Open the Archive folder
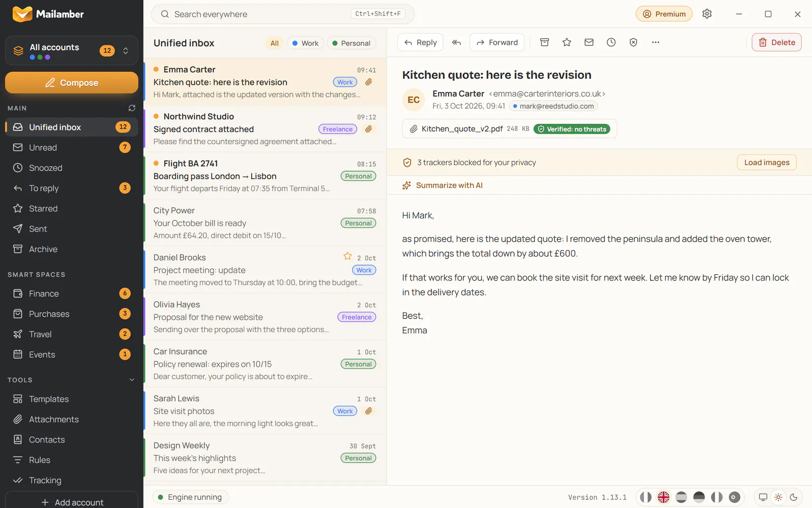Screen dimensions: 812x508 [x=72, y=249]
